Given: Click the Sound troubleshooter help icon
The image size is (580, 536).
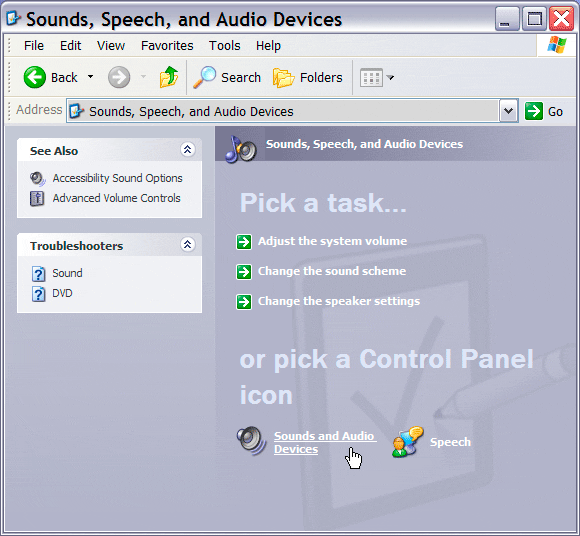Looking at the screenshot, I should click(x=38, y=274).
